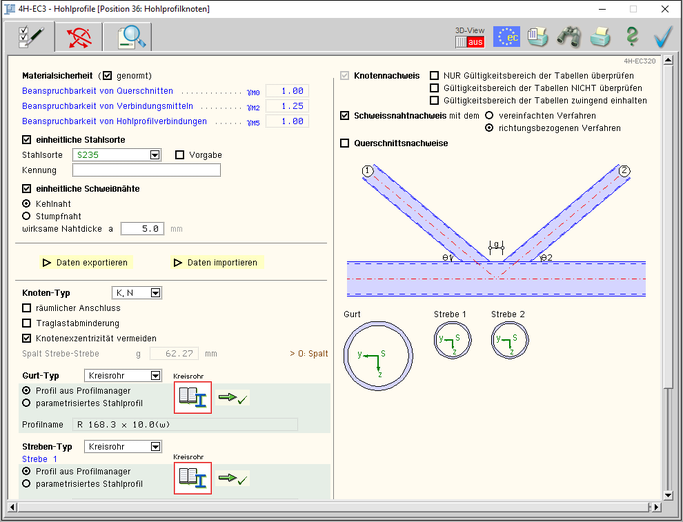
Task: Open the second tab with red crossed icon
Action: (77, 38)
